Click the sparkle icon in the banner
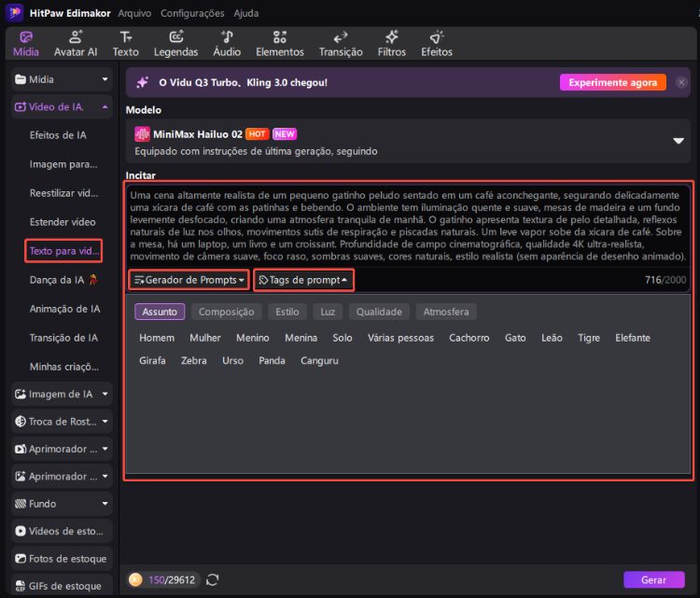Image resolution: width=700 pixels, height=598 pixels. pyautogui.click(x=143, y=82)
